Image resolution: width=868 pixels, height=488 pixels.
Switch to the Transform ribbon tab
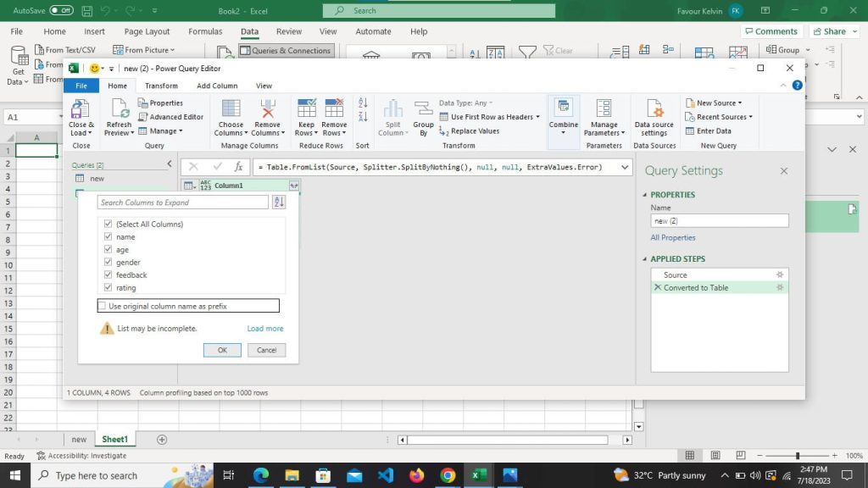[x=161, y=86]
